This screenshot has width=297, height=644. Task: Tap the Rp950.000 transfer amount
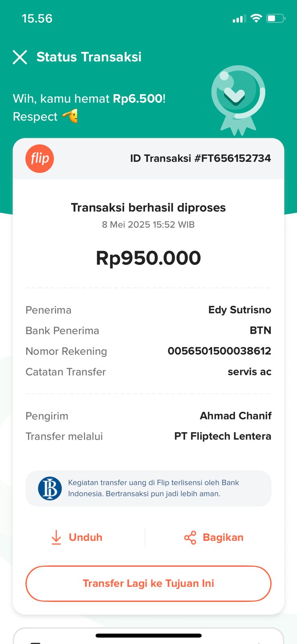(x=148, y=258)
